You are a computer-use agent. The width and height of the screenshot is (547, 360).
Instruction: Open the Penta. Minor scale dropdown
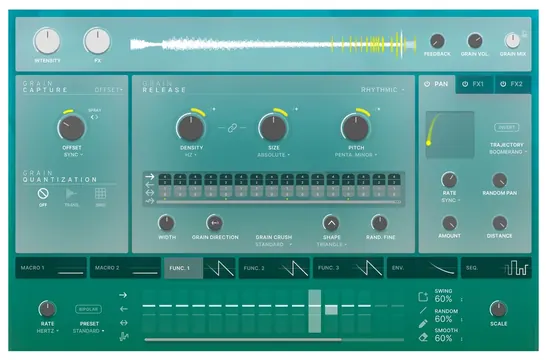pos(356,155)
